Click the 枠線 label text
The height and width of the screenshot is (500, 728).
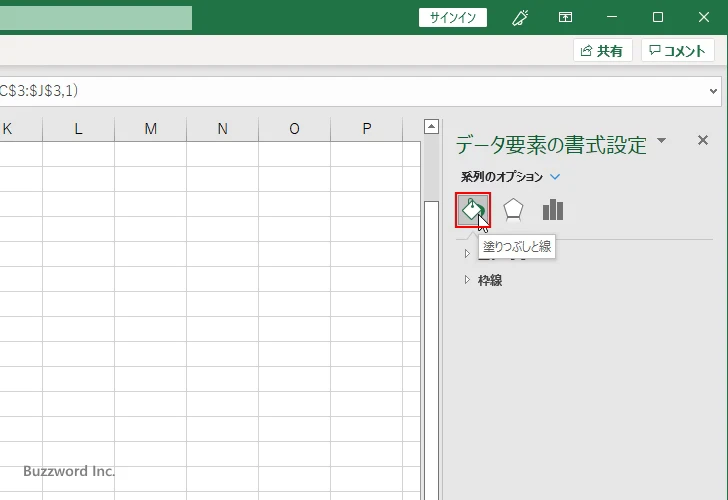(490, 280)
